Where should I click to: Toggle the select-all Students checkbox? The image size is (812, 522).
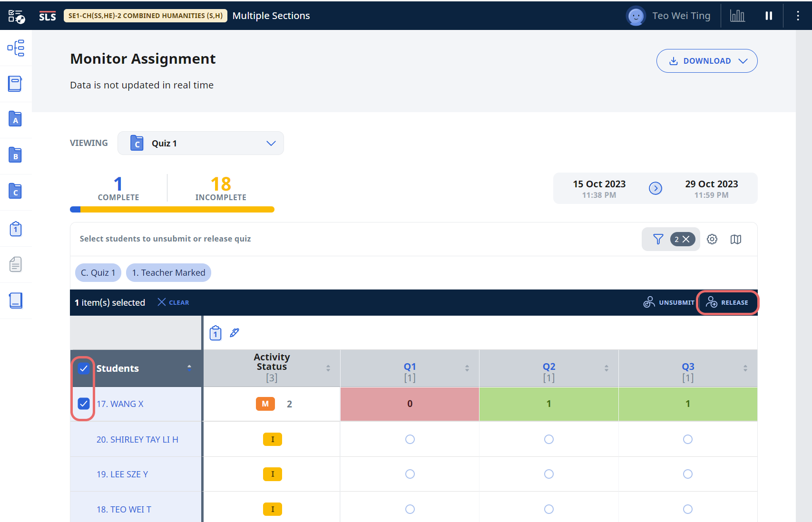pyautogui.click(x=84, y=368)
